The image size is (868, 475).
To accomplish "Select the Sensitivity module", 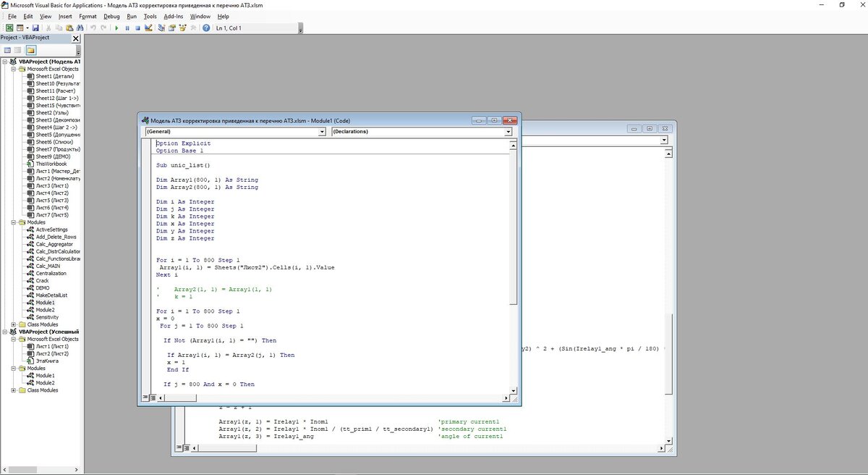I will coord(47,317).
